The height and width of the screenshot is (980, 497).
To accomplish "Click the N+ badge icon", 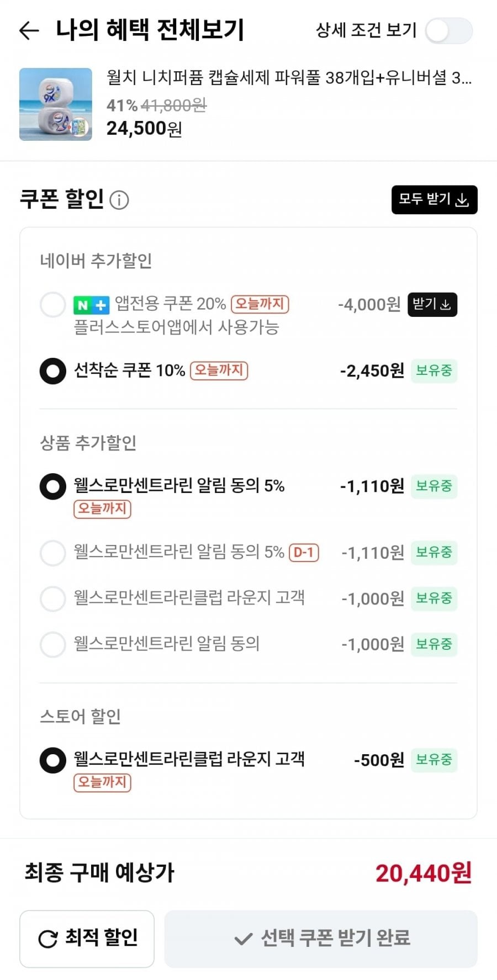I will (91, 305).
